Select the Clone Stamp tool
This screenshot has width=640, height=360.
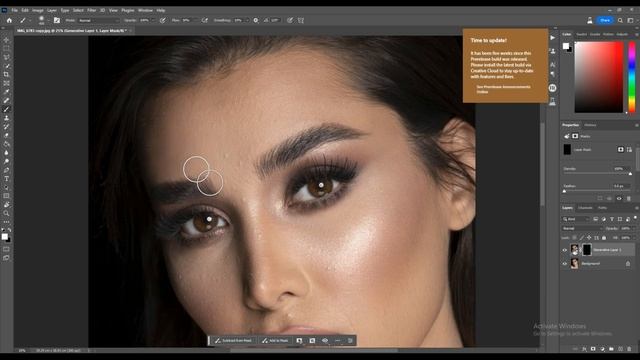7,118
